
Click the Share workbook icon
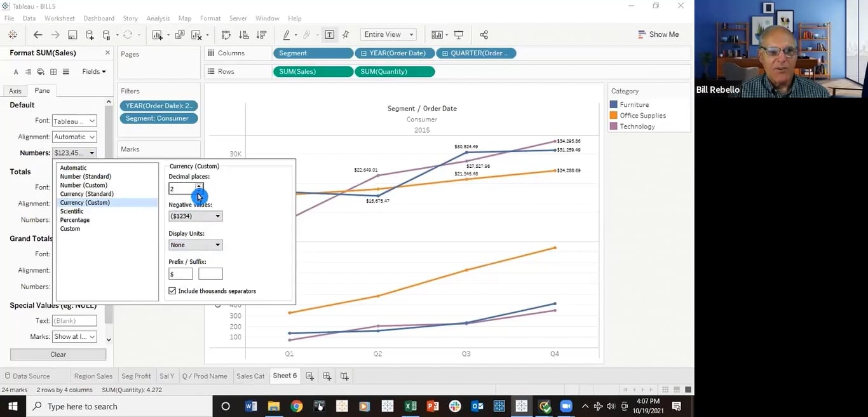[x=484, y=35]
